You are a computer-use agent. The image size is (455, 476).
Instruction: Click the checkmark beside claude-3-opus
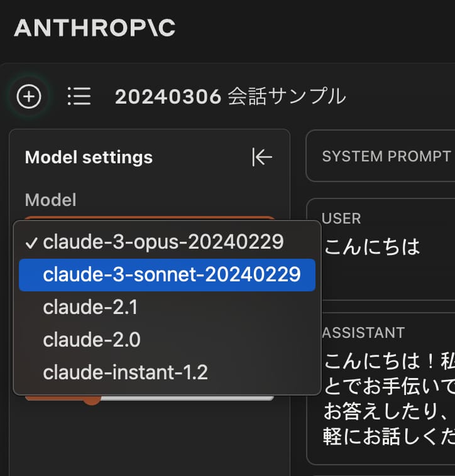point(33,242)
